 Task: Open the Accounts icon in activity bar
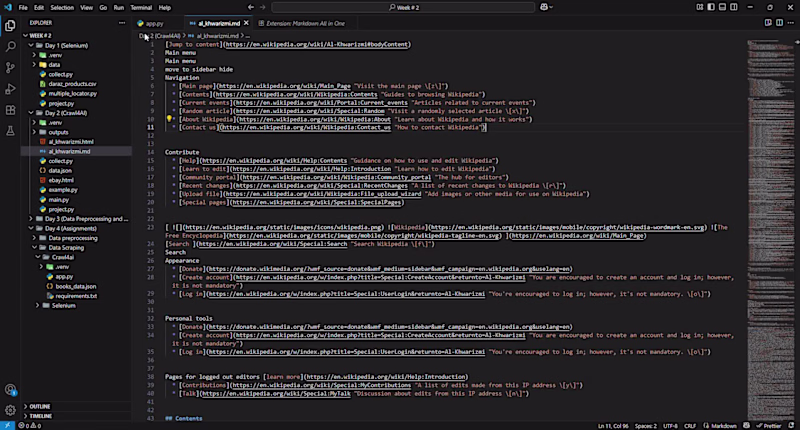point(10,390)
